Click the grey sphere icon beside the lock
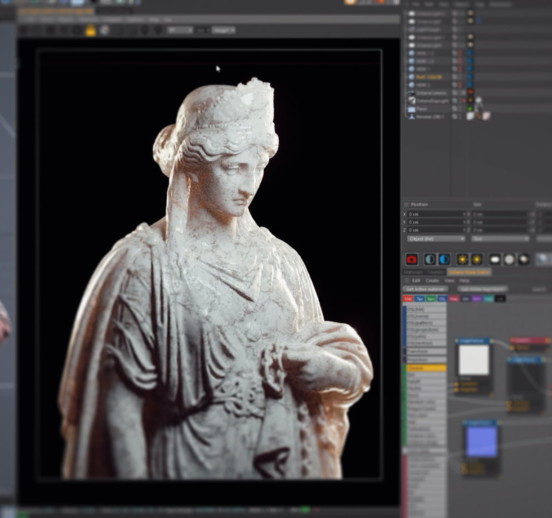This screenshot has height=518, width=552. pyautogui.click(x=105, y=31)
